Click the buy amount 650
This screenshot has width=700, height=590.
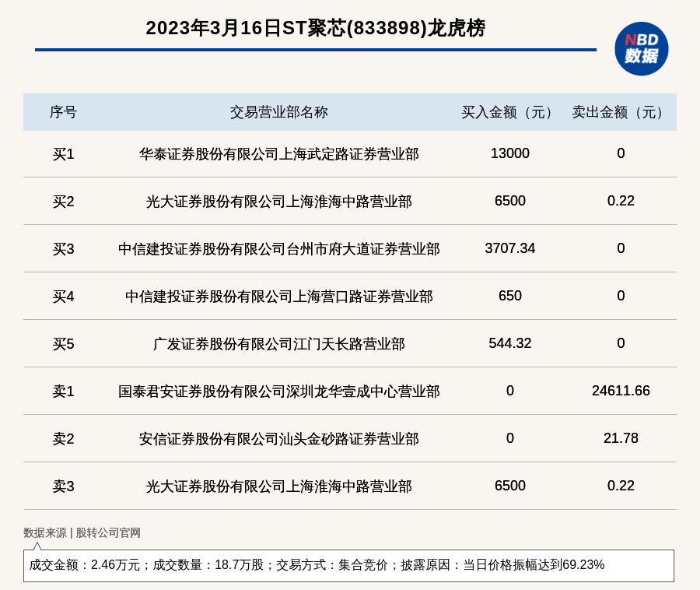tap(509, 296)
